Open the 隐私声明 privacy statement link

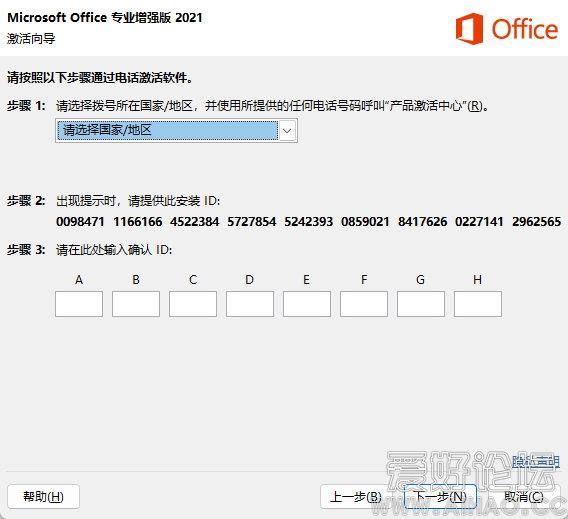point(536,461)
